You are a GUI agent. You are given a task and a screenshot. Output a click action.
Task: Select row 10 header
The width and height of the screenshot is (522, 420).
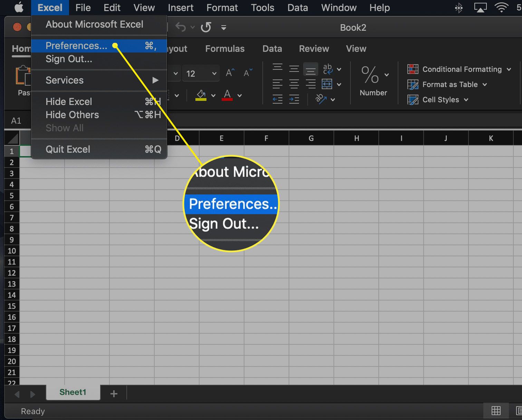click(12, 251)
